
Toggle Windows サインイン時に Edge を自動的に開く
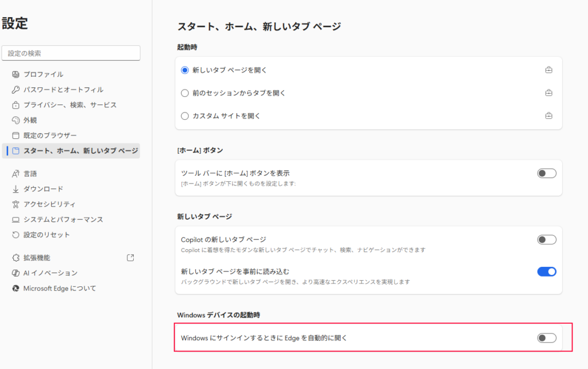coord(547,338)
